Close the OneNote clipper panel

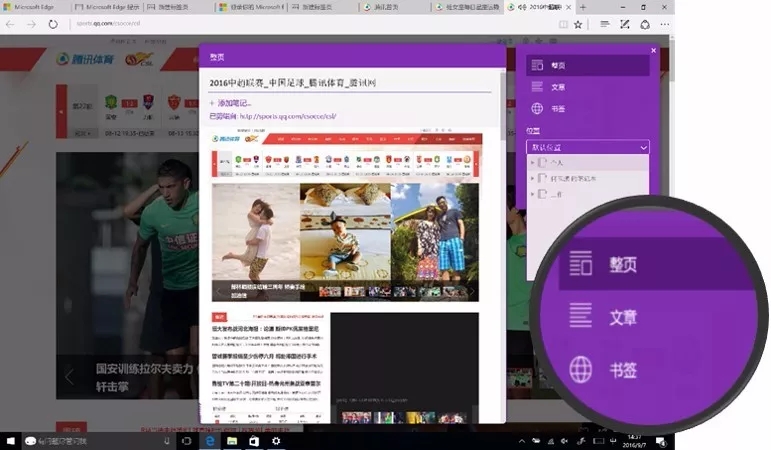pos(653,50)
